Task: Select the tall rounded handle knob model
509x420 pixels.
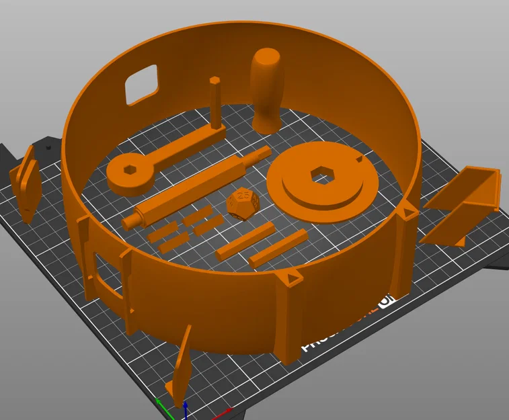Action: [x=266, y=91]
